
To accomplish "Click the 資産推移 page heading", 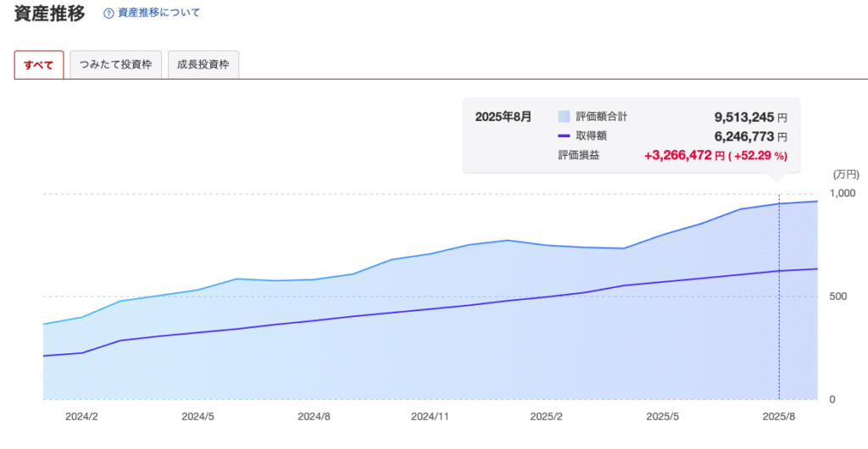I will tap(49, 14).
